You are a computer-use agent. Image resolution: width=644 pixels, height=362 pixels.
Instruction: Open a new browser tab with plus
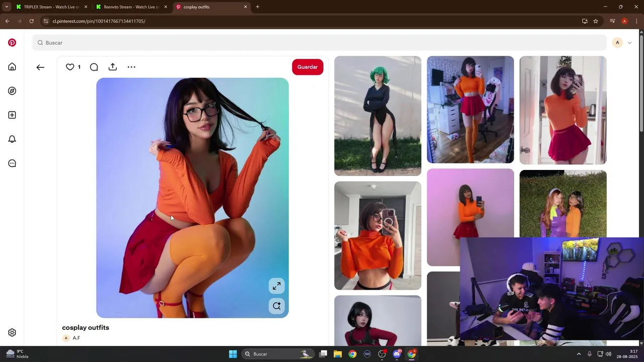pyautogui.click(x=258, y=7)
